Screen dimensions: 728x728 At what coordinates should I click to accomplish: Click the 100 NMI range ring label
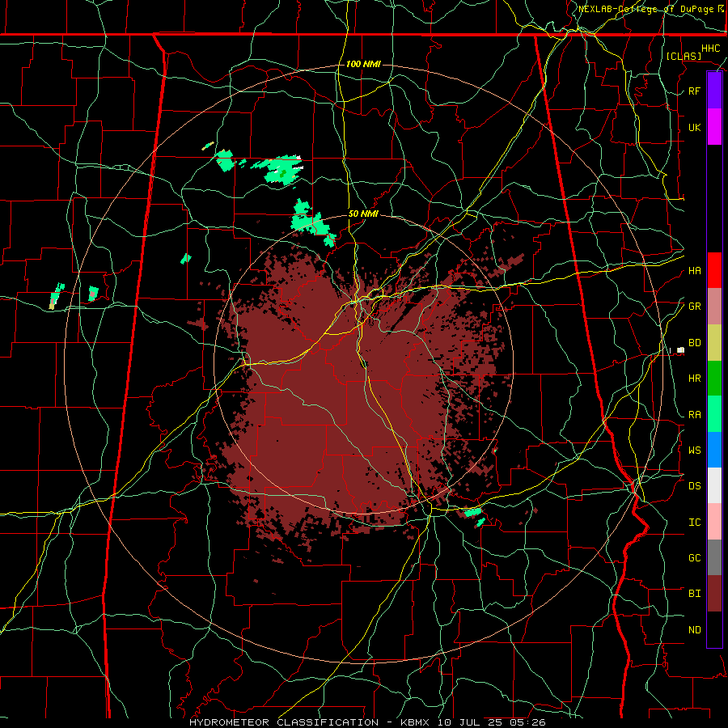363,64
